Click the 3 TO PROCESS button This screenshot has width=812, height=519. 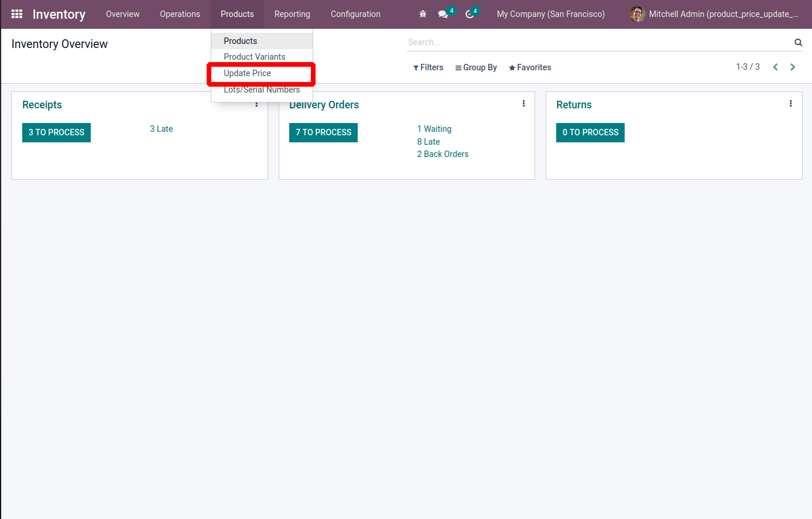pos(56,132)
